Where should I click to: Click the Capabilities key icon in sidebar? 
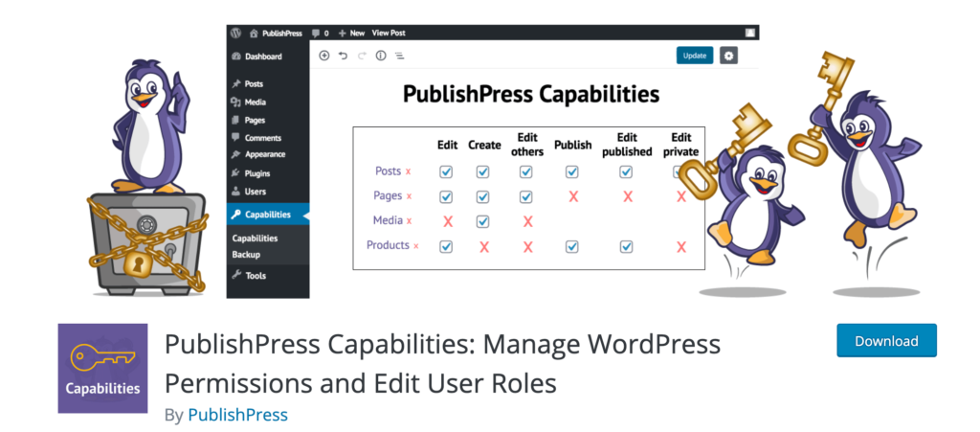[235, 215]
